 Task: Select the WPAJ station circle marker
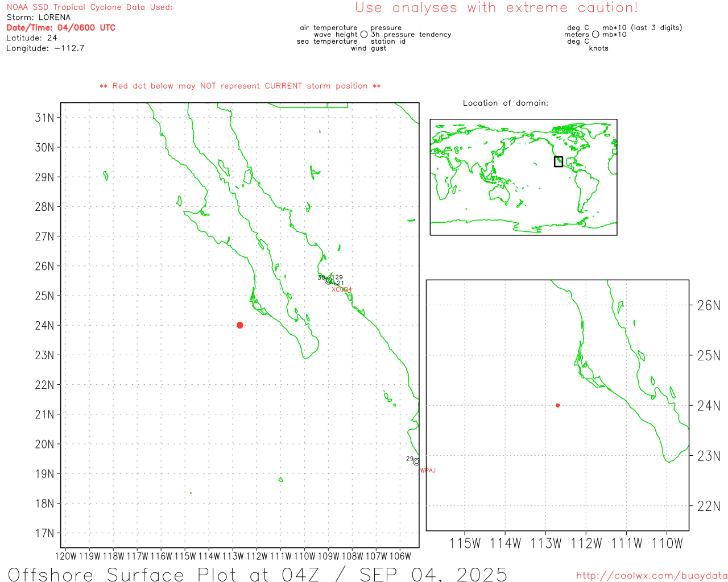(x=416, y=462)
